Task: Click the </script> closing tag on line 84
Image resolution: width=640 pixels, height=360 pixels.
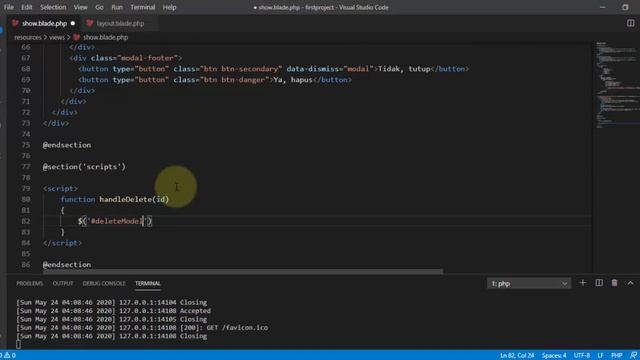Action: point(62,242)
